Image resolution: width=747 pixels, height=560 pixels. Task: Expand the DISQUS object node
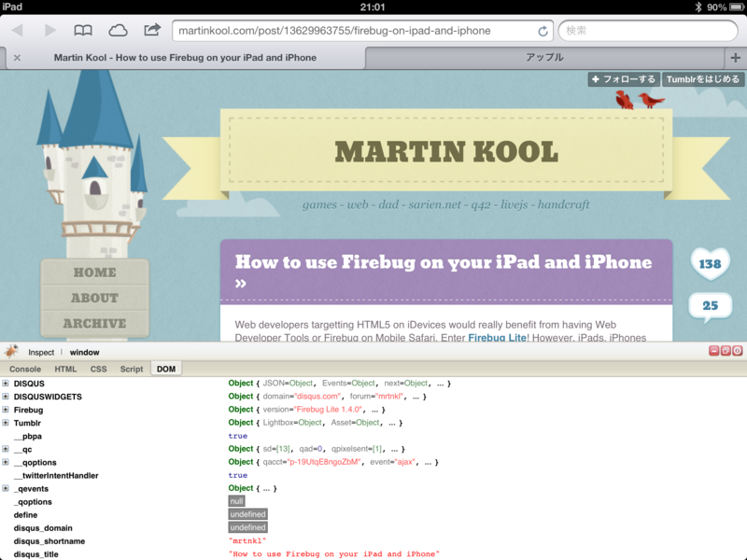(x=6, y=384)
